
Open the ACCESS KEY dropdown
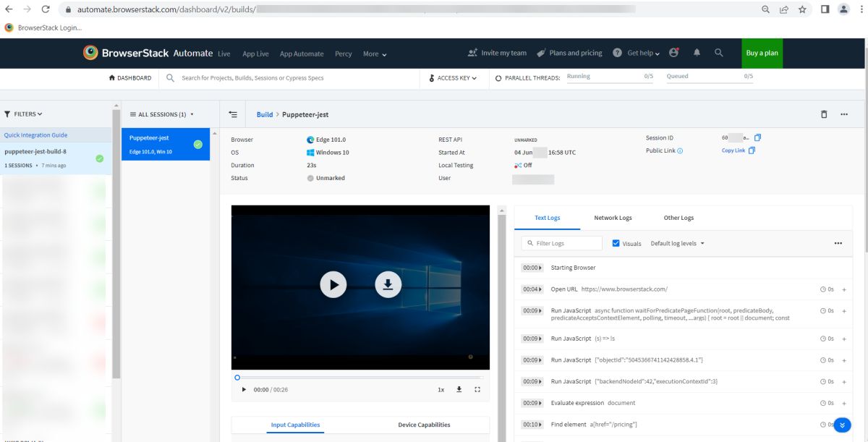tap(453, 78)
